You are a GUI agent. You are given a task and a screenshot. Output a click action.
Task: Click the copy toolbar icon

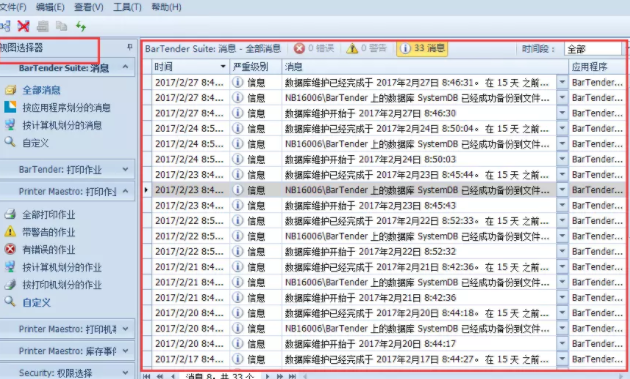(x=61, y=27)
